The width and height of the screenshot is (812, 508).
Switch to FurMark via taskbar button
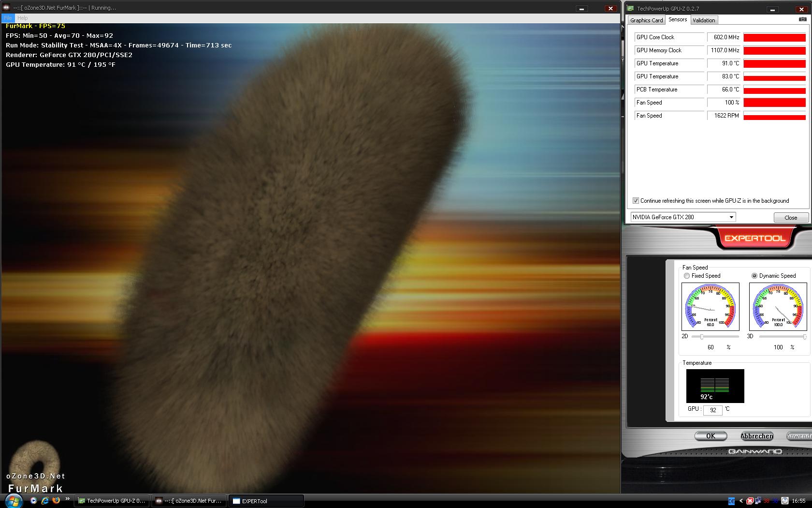tap(189, 501)
